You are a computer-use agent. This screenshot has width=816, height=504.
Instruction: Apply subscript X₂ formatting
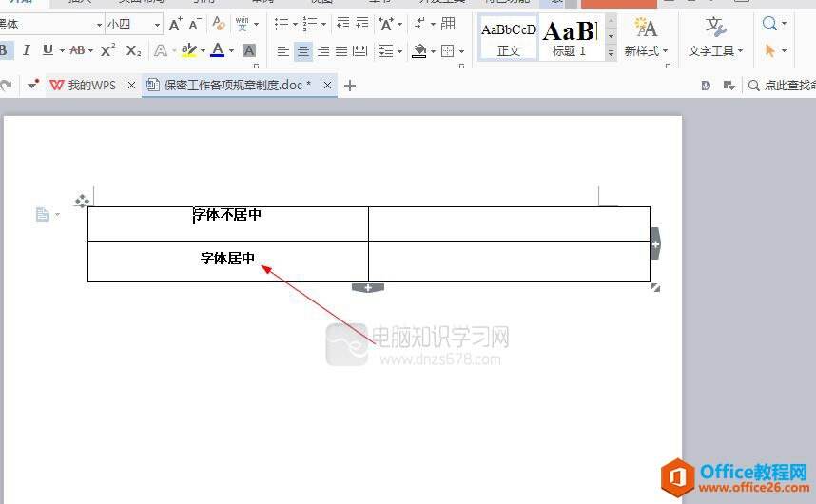pyautogui.click(x=133, y=50)
